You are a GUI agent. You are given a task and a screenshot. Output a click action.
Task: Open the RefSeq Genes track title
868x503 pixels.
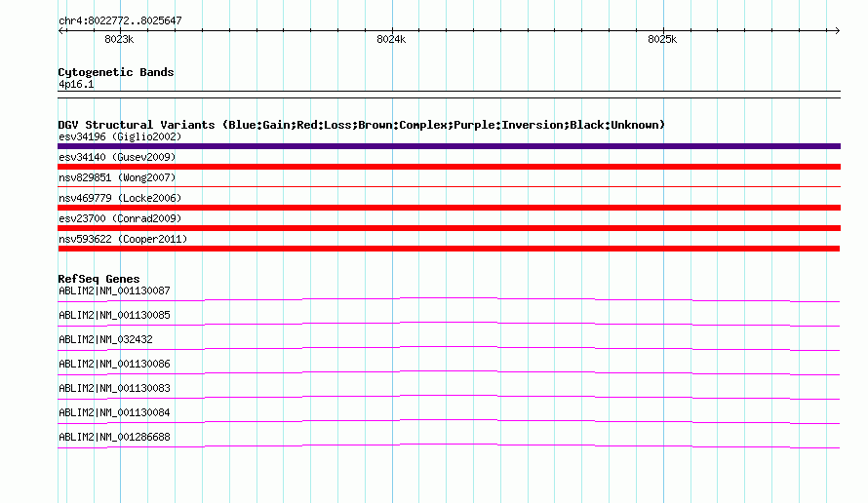(99, 279)
